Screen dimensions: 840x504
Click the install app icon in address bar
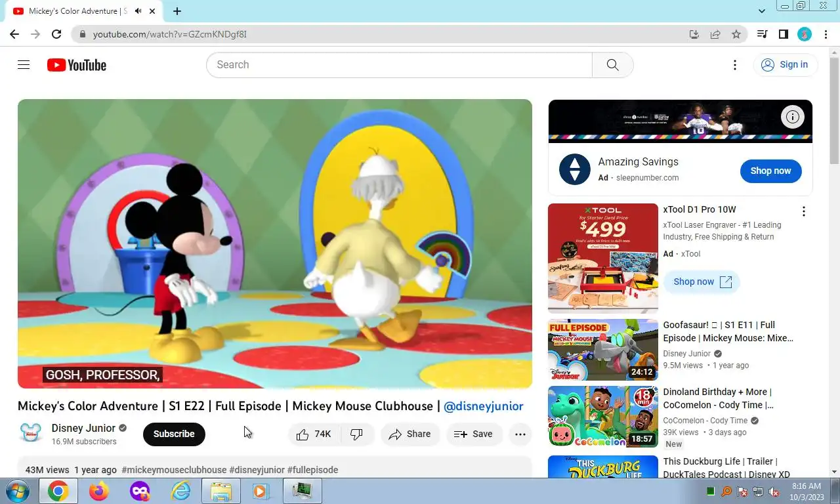(694, 34)
